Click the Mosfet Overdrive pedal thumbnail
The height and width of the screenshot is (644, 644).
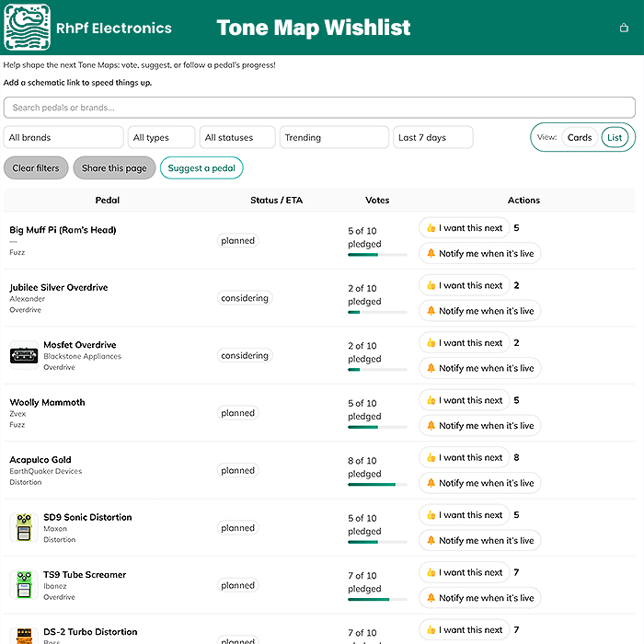[24, 355]
